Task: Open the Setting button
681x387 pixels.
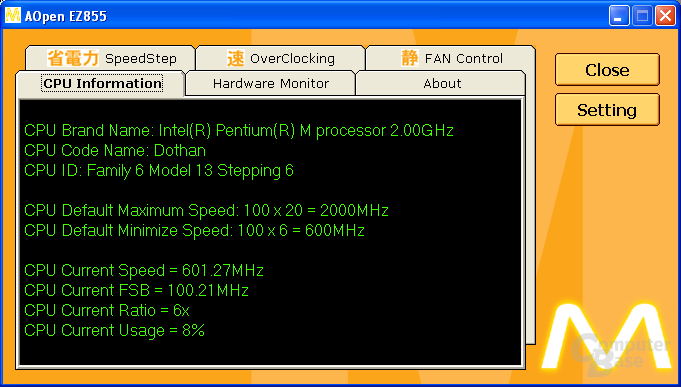Action: pyautogui.click(x=607, y=110)
